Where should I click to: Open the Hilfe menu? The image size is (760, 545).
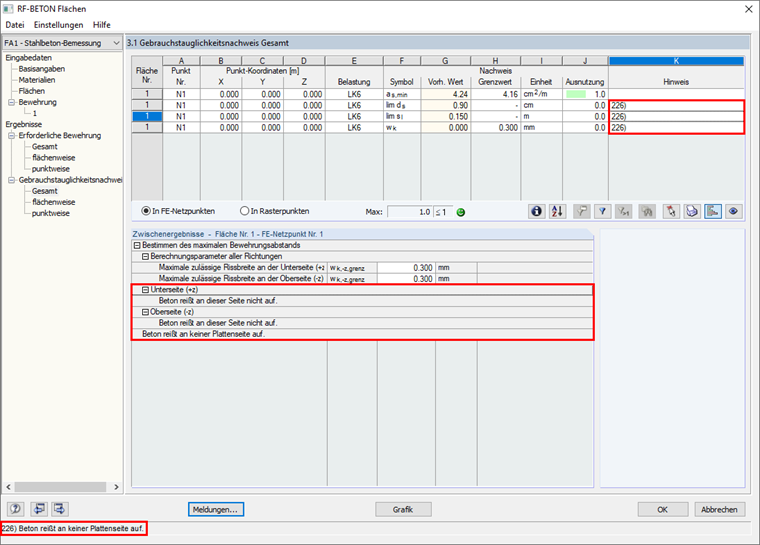[101, 25]
